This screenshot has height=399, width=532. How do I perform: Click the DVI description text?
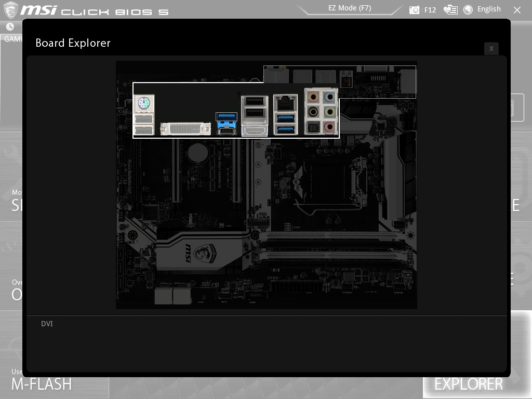coord(47,324)
